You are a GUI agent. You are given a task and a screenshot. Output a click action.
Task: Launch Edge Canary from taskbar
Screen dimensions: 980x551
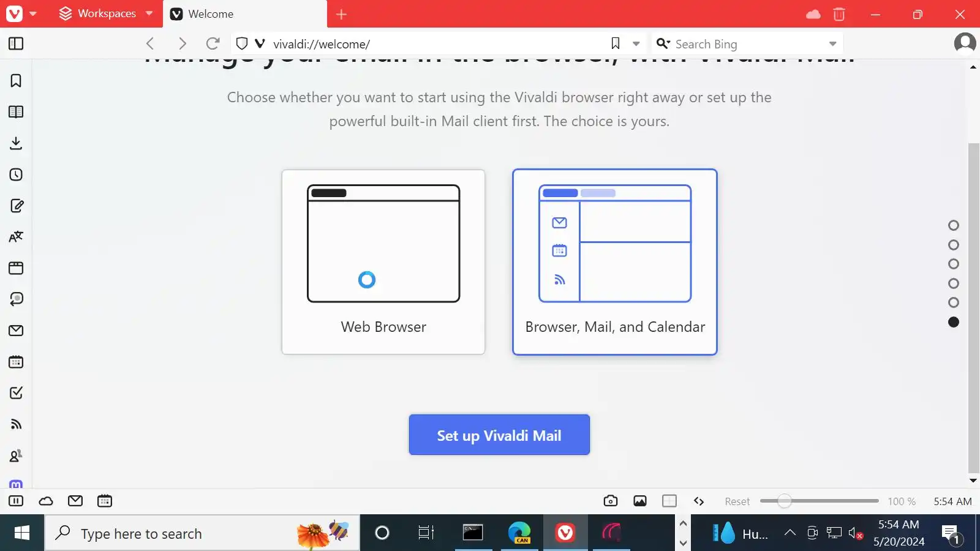coord(519,533)
